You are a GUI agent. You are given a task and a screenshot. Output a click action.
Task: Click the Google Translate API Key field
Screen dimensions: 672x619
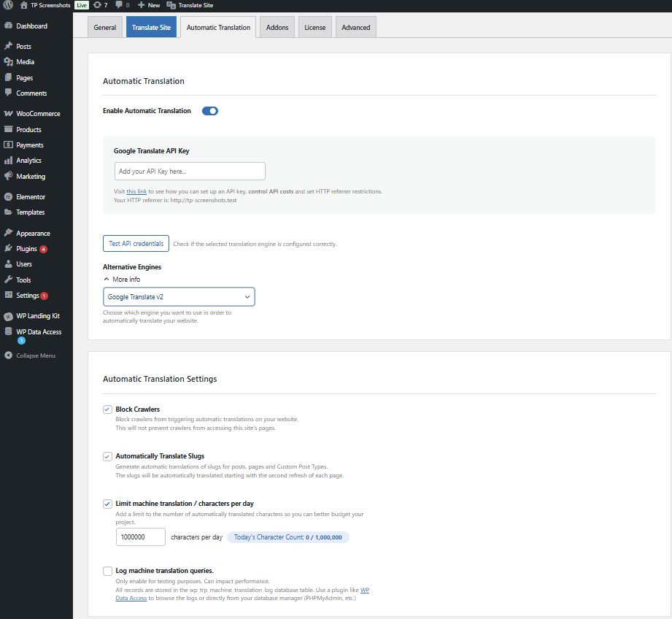pos(190,172)
